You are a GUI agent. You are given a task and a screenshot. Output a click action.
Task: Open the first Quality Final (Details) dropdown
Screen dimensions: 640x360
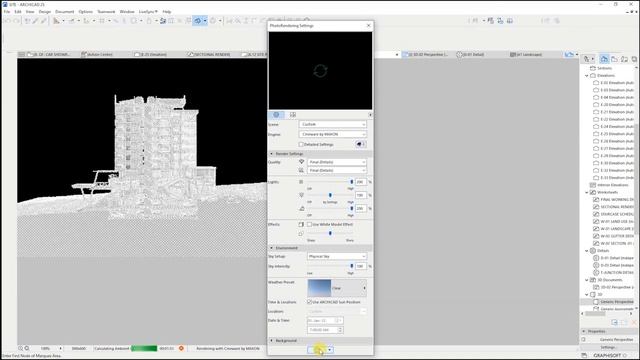tap(337, 162)
